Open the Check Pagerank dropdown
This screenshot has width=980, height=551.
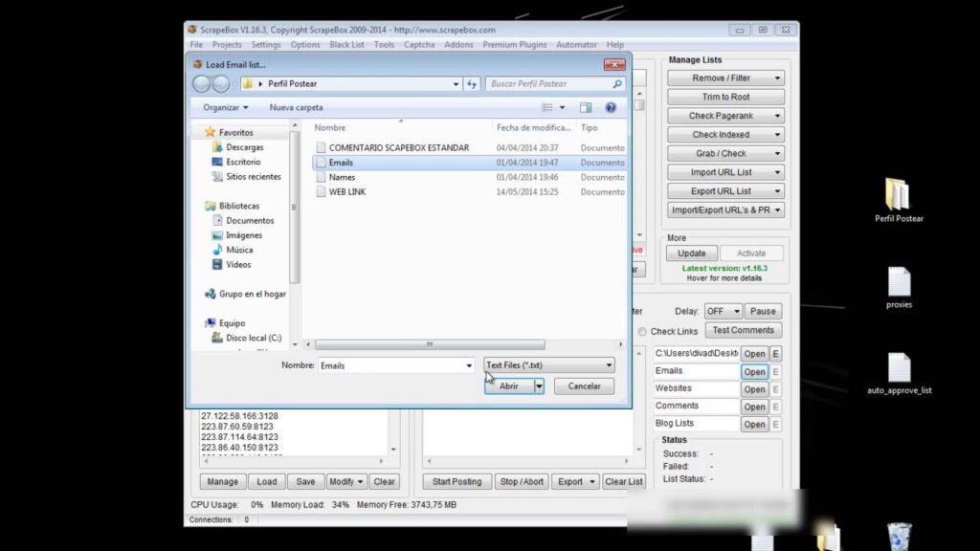[725, 116]
